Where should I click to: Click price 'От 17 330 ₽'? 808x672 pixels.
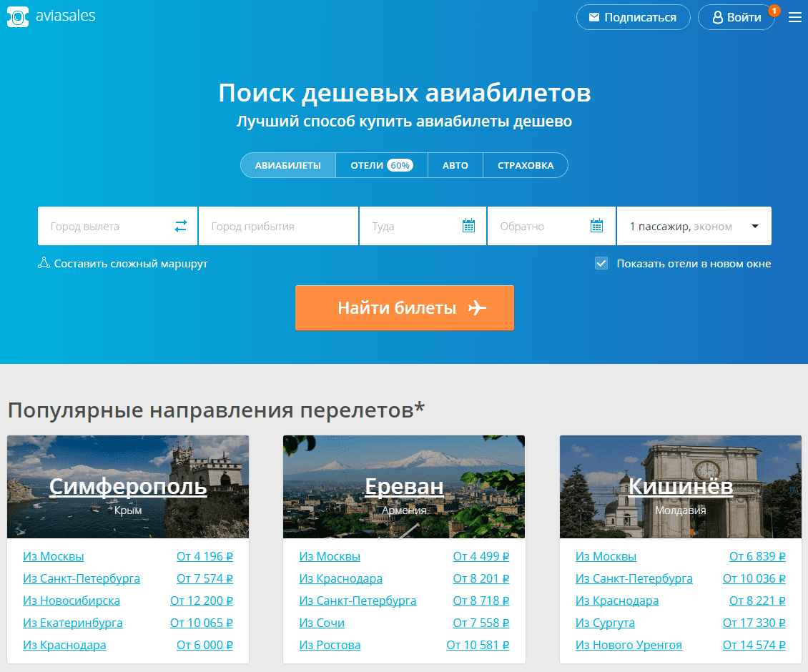(x=754, y=623)
